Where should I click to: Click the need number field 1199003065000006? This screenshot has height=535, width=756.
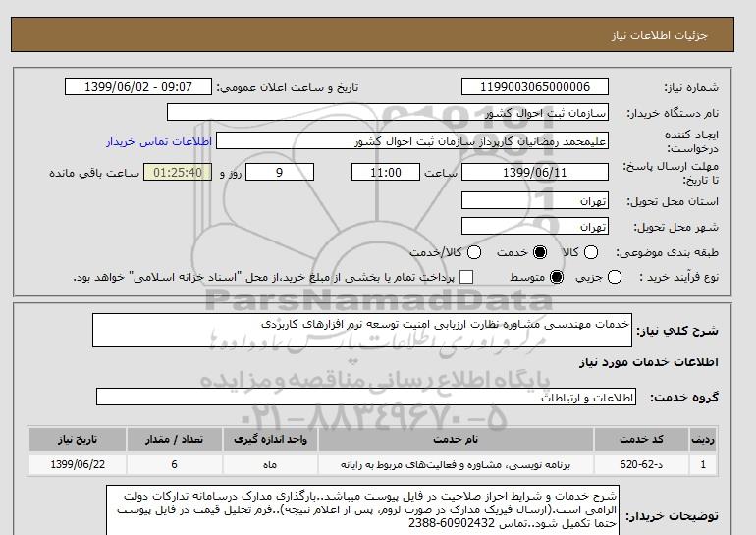[535, 86]
